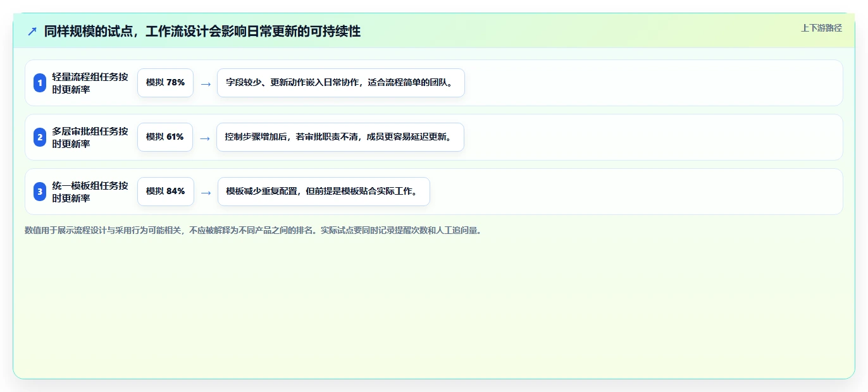Viewport: 868px width, 392px height.
Task: Click the trend arrow icon beside the title
Action: (32, 31)
